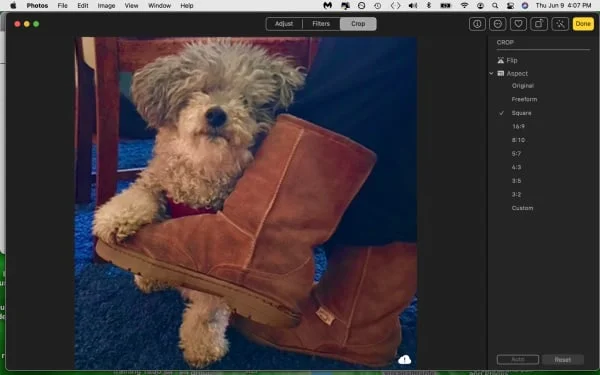
Task: Rotate the photo using rotate icon
Action: point(539,24)
